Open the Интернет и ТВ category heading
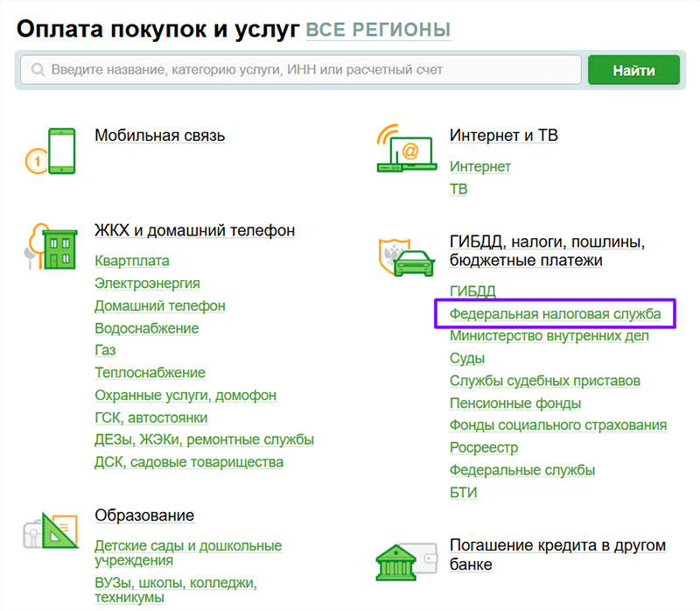This screenshot has width=700, height=611. (504, 136)
